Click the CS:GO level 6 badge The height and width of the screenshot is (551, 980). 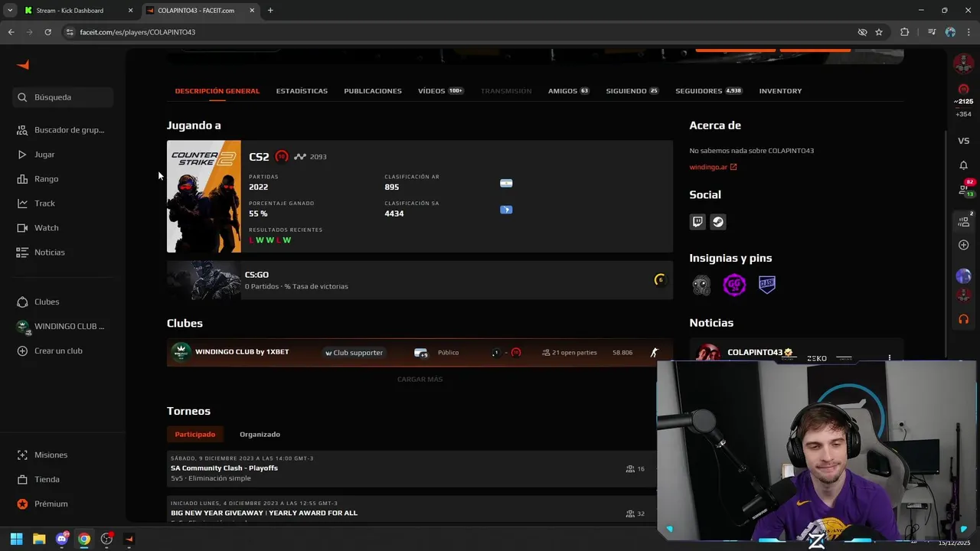coord(660,280)
